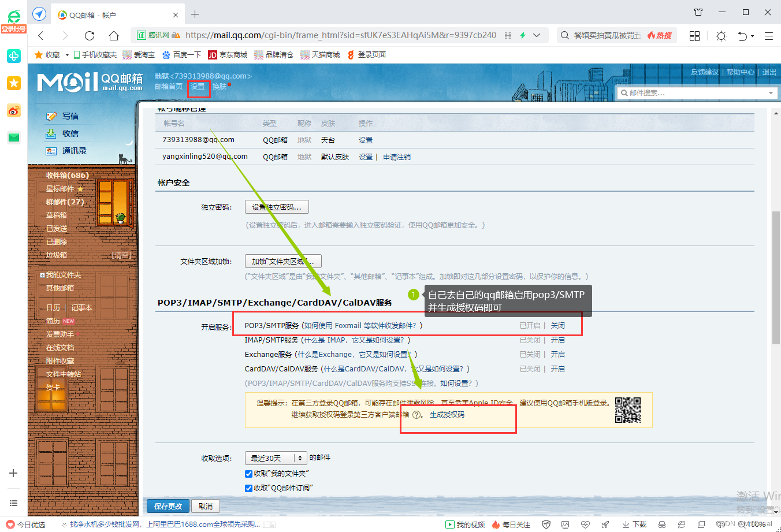Click the browser Forward arrow
This screenshot has width=781, height=532.
(x=65, y=36)
